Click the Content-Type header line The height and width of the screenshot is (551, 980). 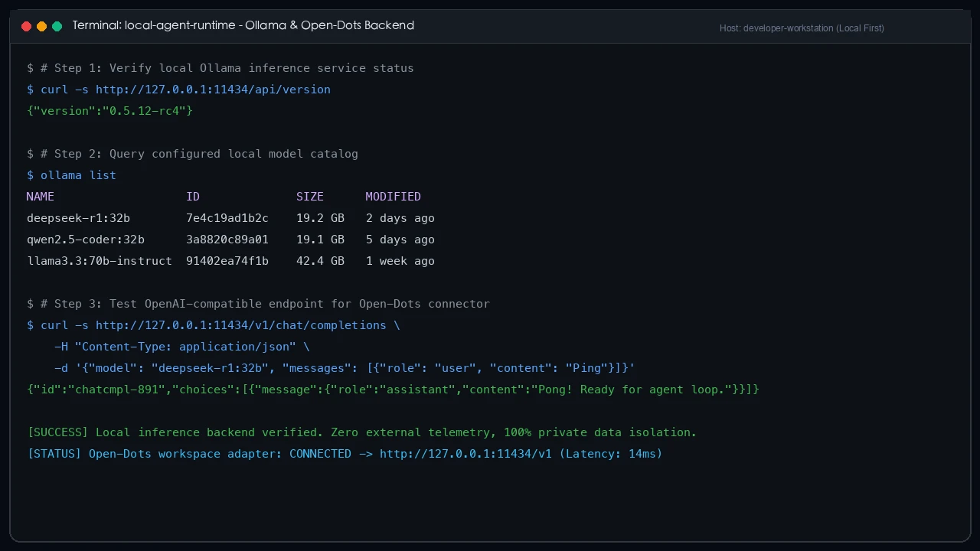pos(182,347)
